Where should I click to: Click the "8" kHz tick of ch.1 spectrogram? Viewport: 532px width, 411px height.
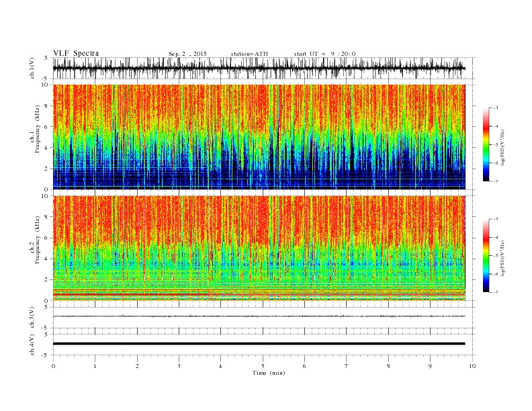(x=46, y=106)
